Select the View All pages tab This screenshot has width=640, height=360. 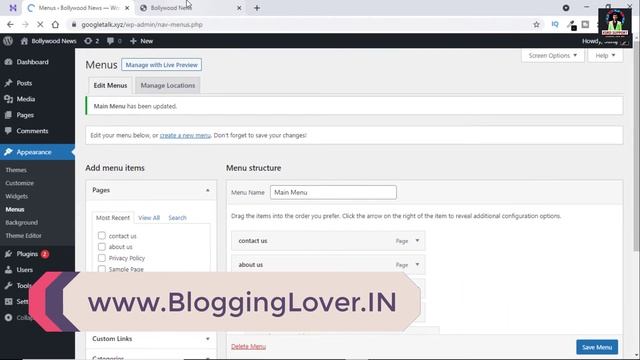pos(149,218)
